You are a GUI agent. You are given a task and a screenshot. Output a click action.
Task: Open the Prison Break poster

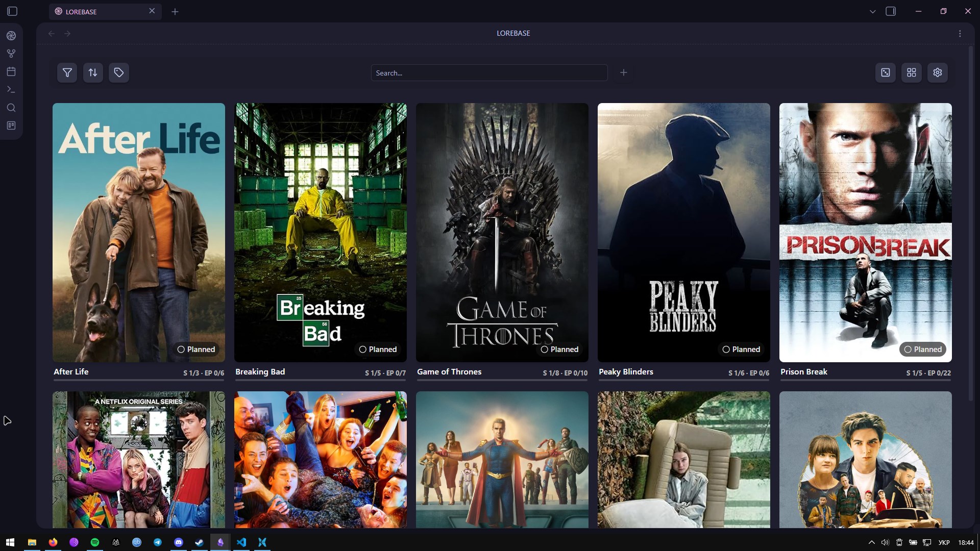coord(866,233)
